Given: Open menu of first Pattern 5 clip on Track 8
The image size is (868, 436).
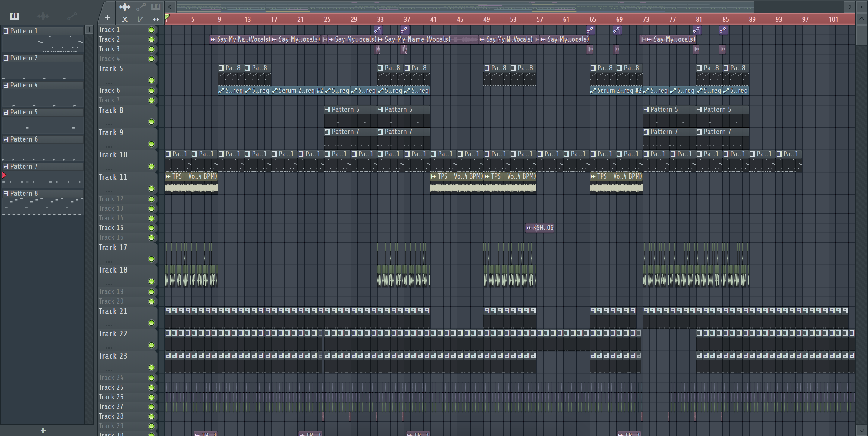Looking at the screenshot, I should 327,109.
